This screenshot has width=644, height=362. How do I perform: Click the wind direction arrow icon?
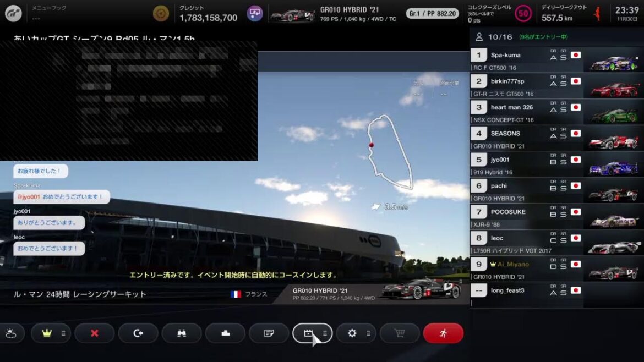376,206
